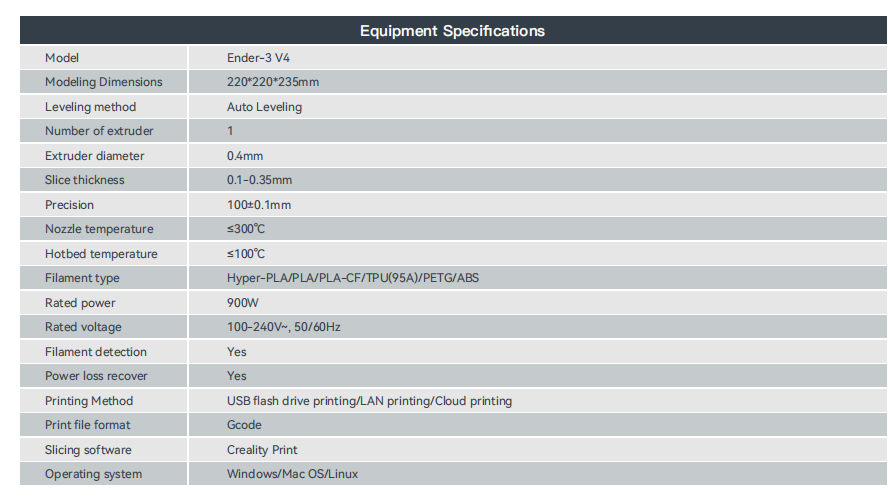Select the Ender-3 V4 model value

coord(258,58)
